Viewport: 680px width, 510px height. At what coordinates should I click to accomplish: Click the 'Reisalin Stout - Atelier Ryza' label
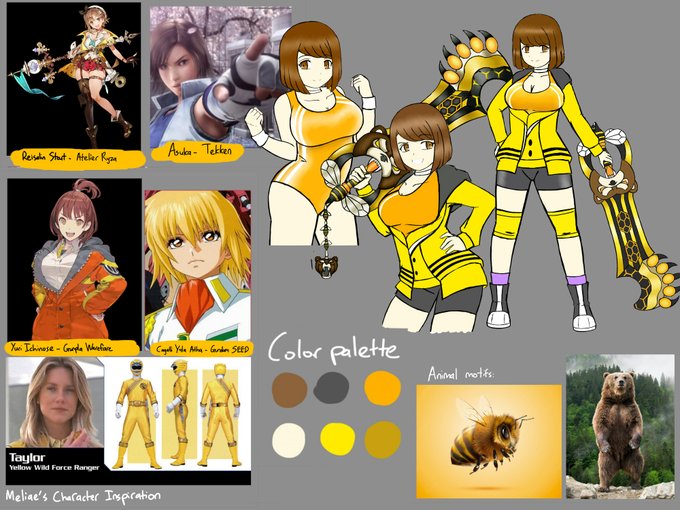[x=77, y=158]
